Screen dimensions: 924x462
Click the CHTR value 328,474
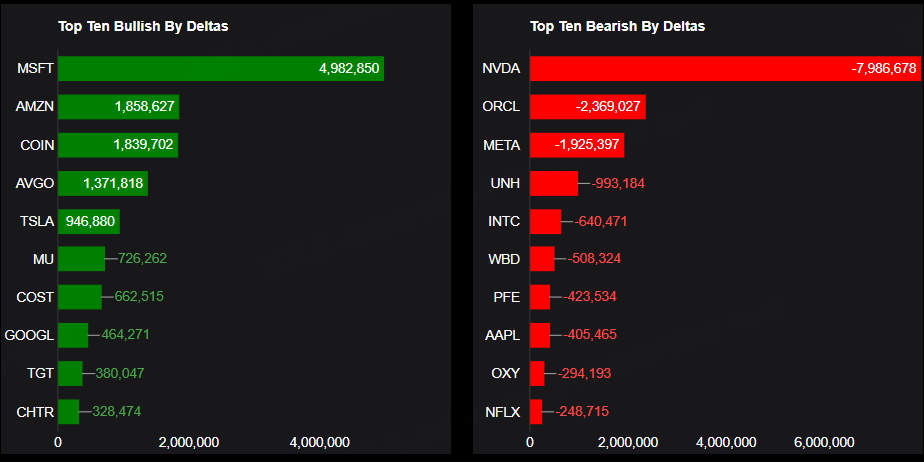118,411
